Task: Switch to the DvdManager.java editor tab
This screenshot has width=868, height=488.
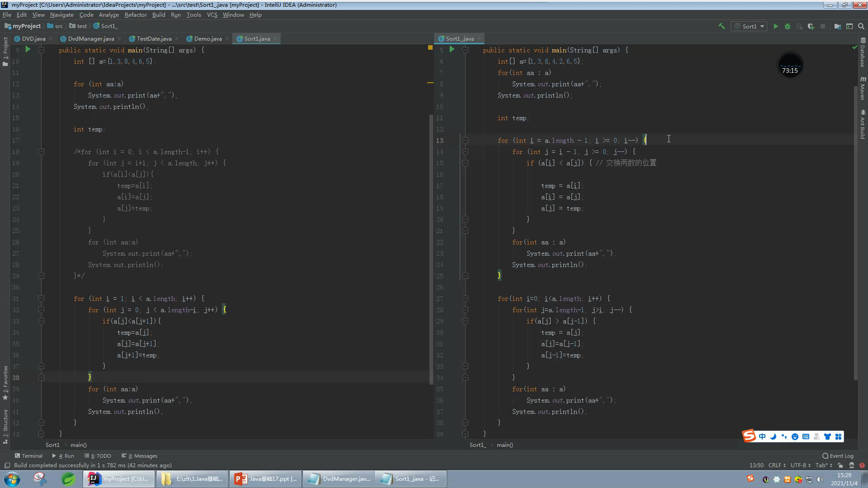Action: pos(90,39)
